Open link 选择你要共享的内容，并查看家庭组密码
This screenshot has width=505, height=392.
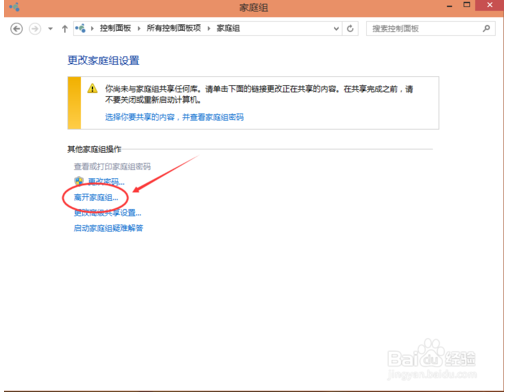[x=174, y=117]
